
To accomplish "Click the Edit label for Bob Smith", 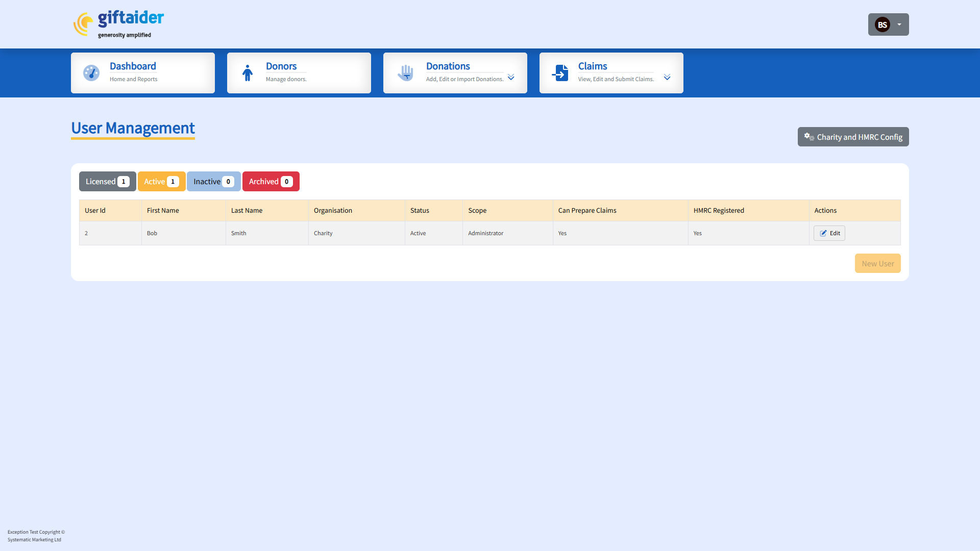I will pyautogui.click(x=835, y=233).
